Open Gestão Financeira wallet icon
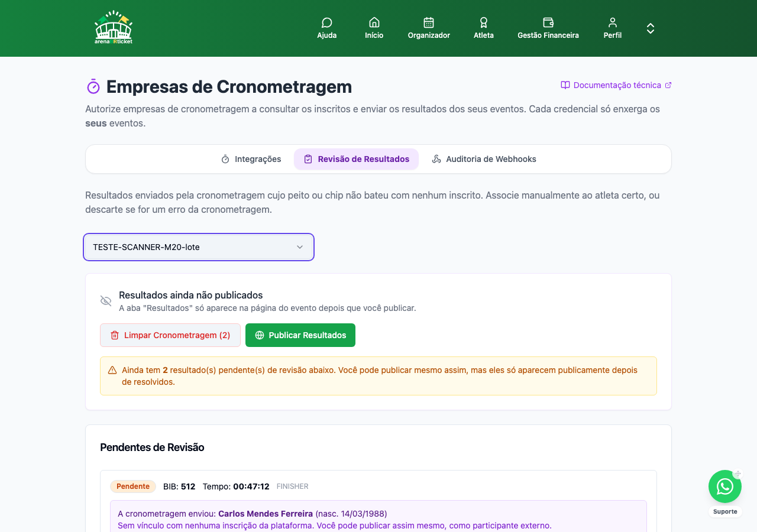 pos(548,22)
